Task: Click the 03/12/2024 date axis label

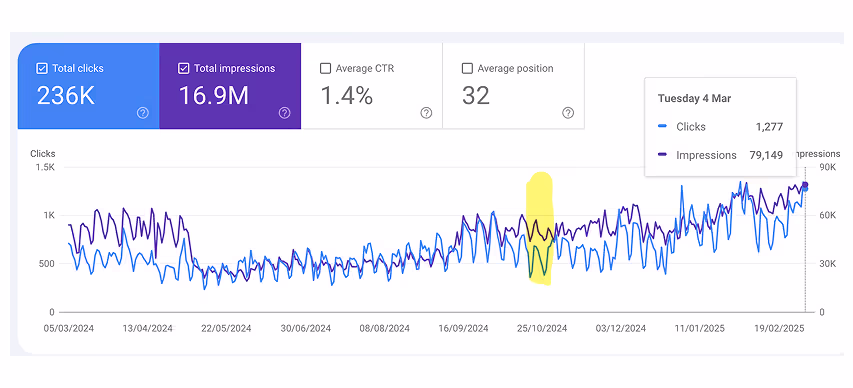Action: 621,329
